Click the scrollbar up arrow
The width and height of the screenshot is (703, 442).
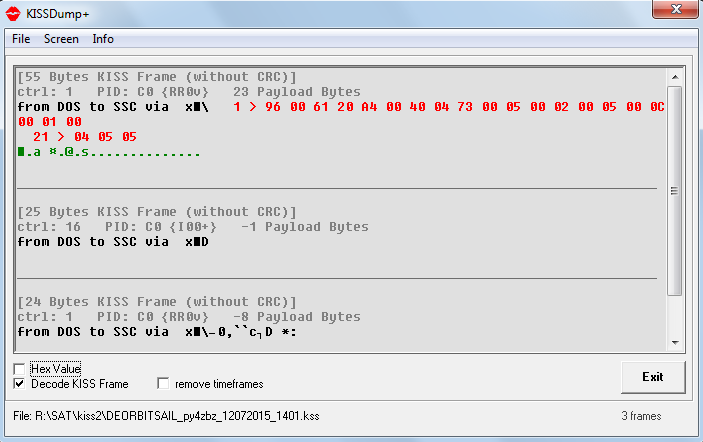[x=675, y=77]
